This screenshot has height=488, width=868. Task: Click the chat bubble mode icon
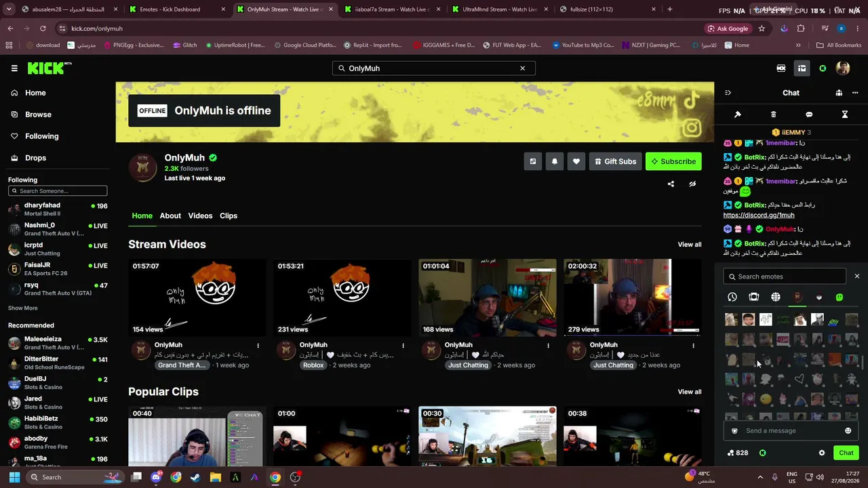click(809, 115)
